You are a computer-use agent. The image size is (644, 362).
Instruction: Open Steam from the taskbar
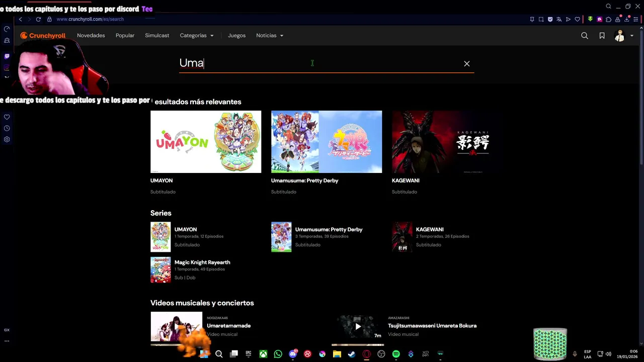[352, 354]
